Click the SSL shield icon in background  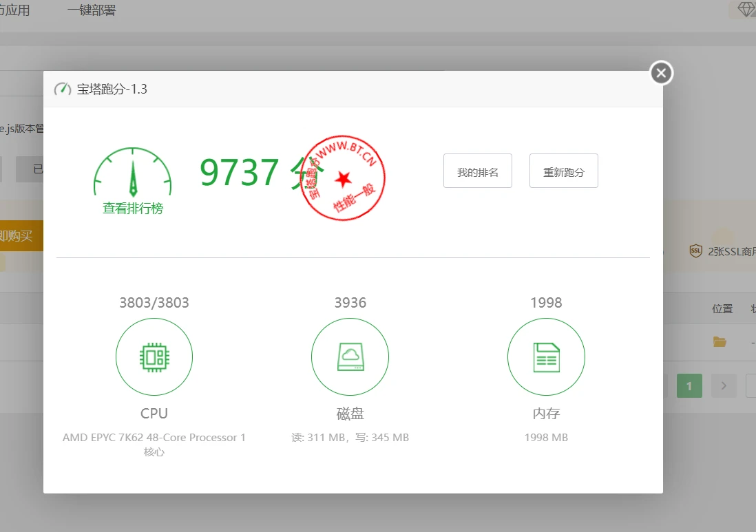pyautogui.click(x=695, y=251)
